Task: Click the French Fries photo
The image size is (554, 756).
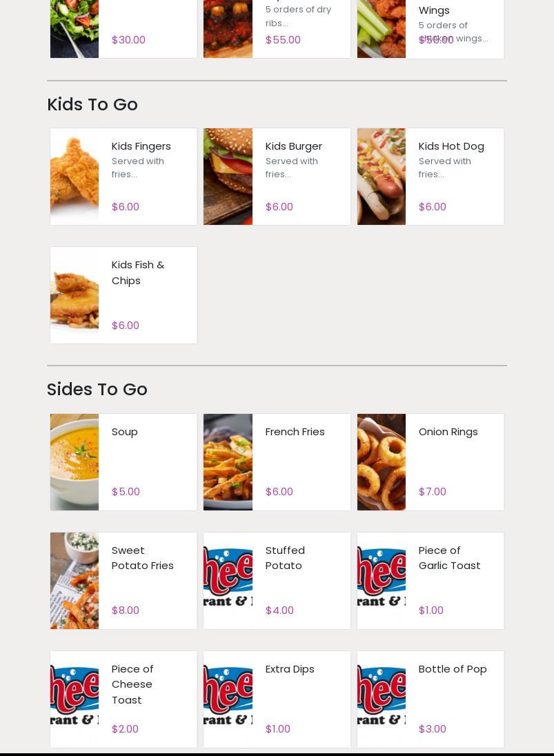Action: coord(228,462)
